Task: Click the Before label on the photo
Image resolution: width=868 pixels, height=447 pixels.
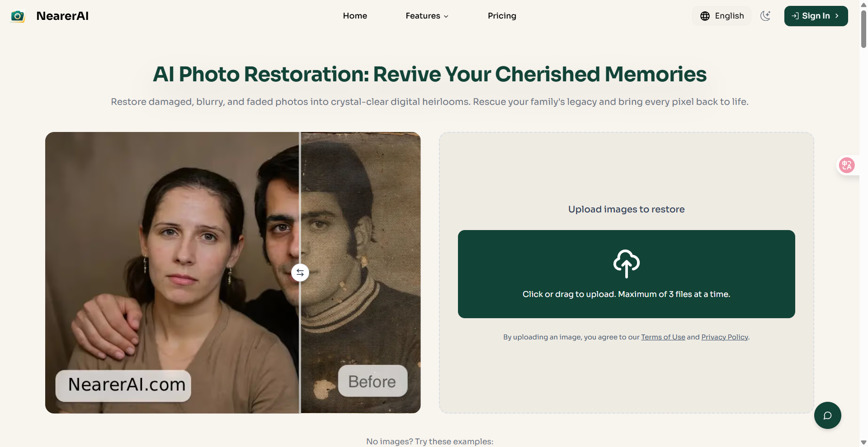Action: (373, 381)
